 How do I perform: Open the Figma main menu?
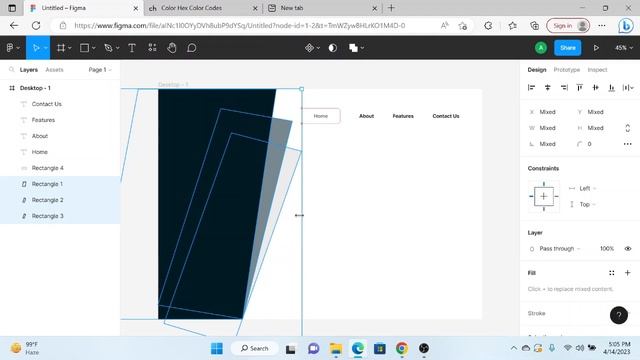click(13, 48)
